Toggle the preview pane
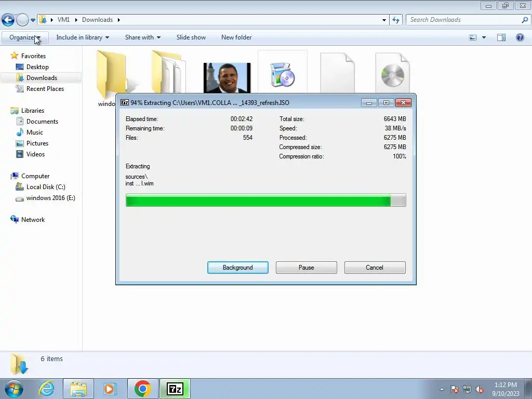Viewport: 532px width, 399px height. [x=501, y=37]
